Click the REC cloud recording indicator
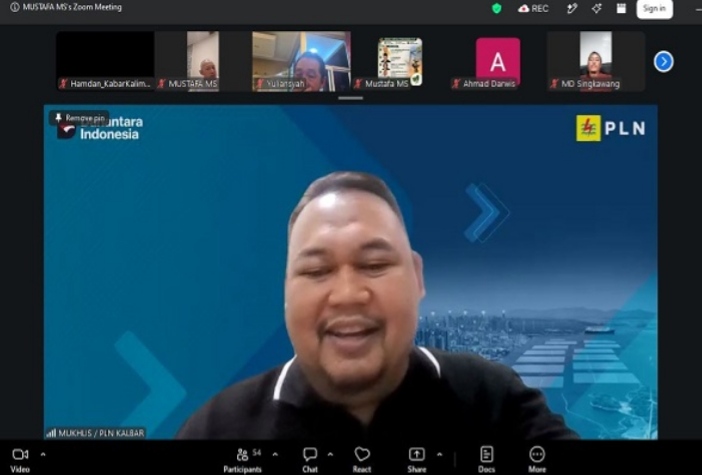Image resolution: width=702 pixels, height=475 pixels. (x=533, y=9)
